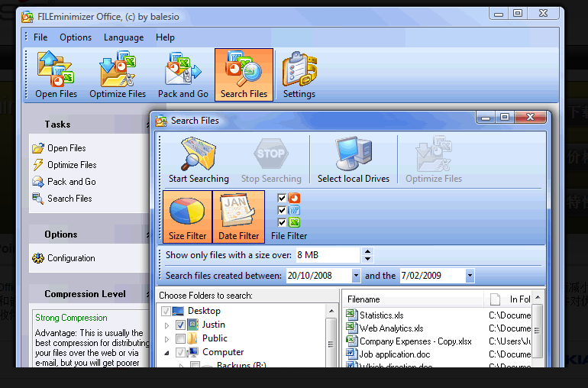The image size is (588, 388).
Task: Open the File menu
Action: coord(40,37)
